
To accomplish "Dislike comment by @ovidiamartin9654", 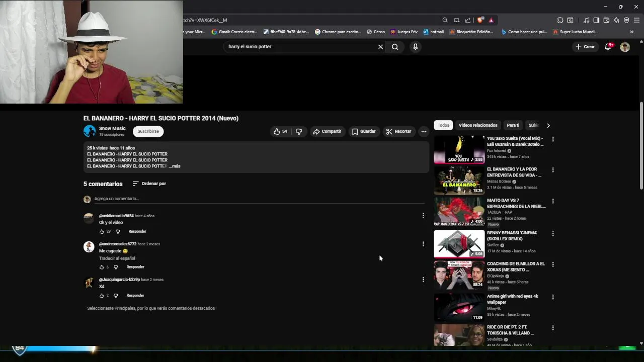I will 118,231.
